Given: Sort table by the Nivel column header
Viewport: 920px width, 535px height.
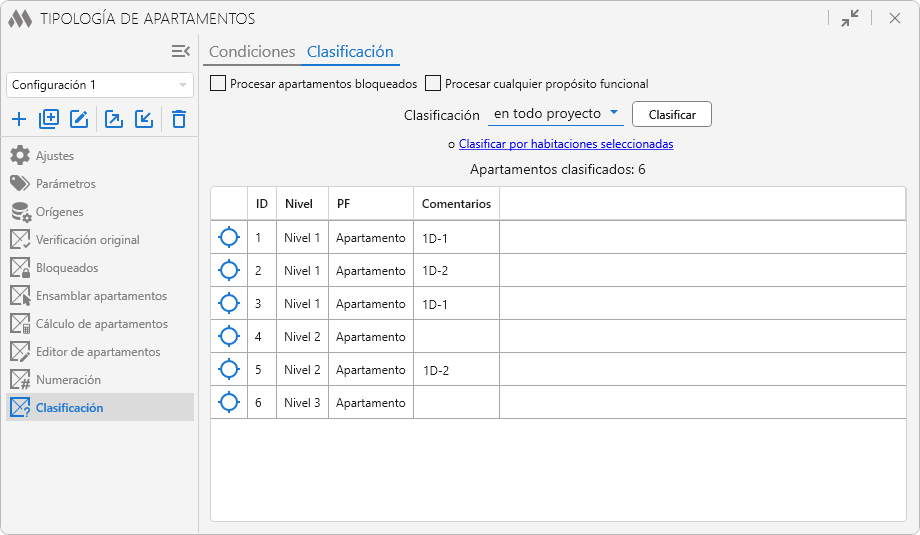Looking at the screenshot, I should click(299, 204).
